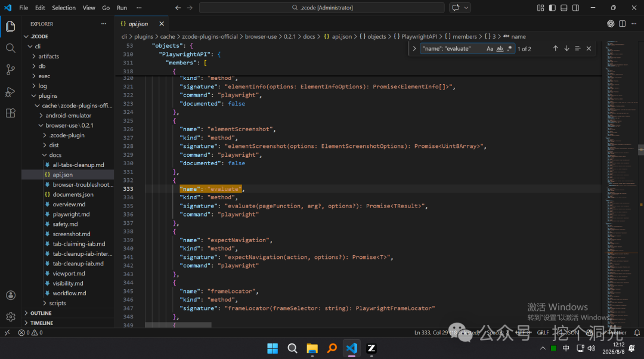Toggle Use Regular Expression in find widget

coord(510,48)
